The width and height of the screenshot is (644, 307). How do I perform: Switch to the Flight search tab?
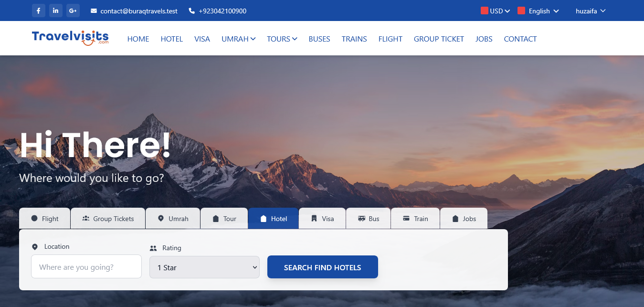coord(45,219)
